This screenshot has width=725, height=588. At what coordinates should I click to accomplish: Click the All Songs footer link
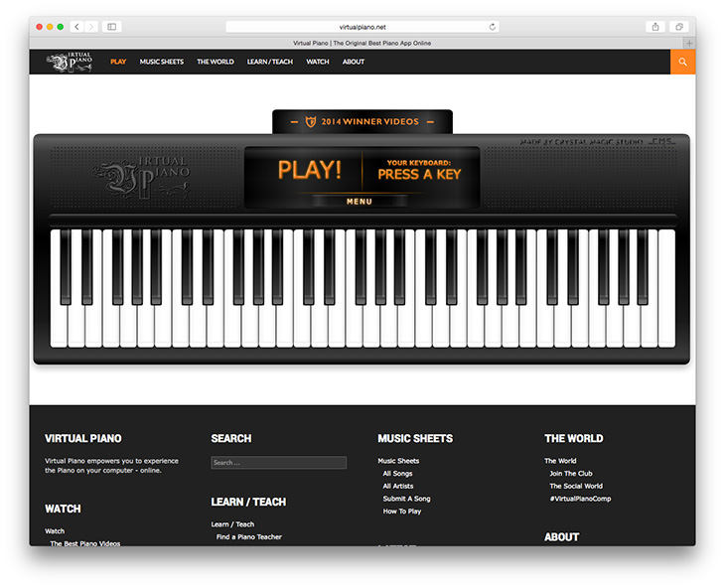[x=397, y=474]
